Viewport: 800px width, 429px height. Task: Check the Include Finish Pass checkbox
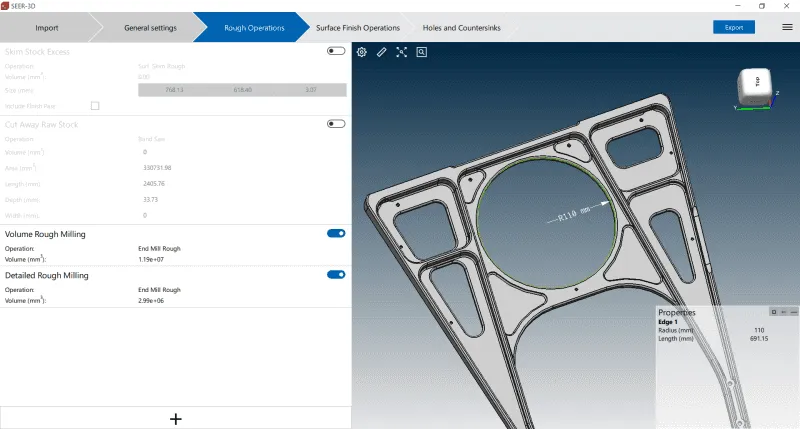pyautogui.click(x=95, y=105)
